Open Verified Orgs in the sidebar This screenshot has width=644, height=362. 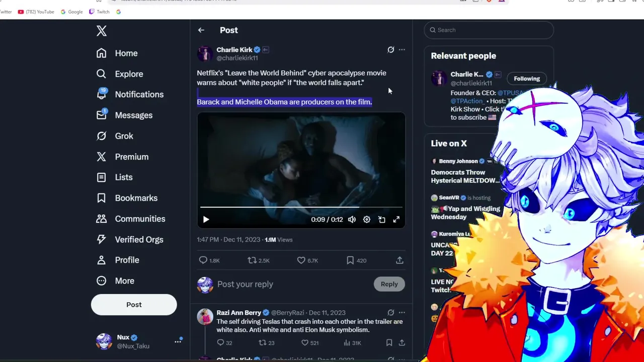tap(130, 239)
